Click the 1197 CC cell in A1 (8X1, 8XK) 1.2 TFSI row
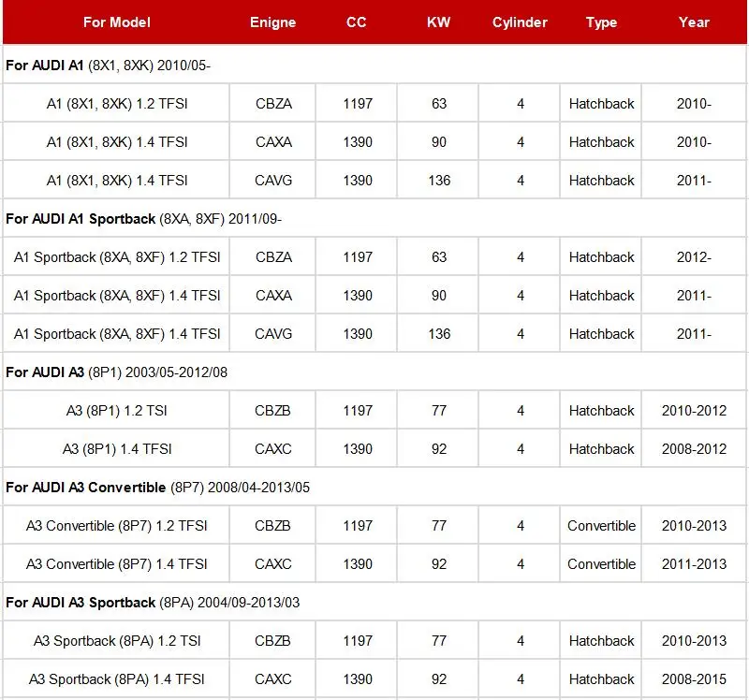The image size is (749, 700). 357,104
